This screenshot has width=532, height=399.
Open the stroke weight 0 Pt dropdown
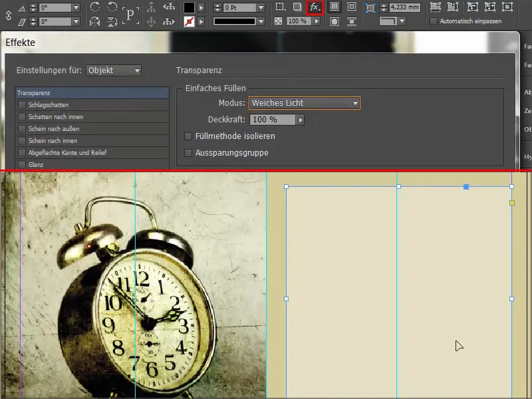tap(261, 7)
